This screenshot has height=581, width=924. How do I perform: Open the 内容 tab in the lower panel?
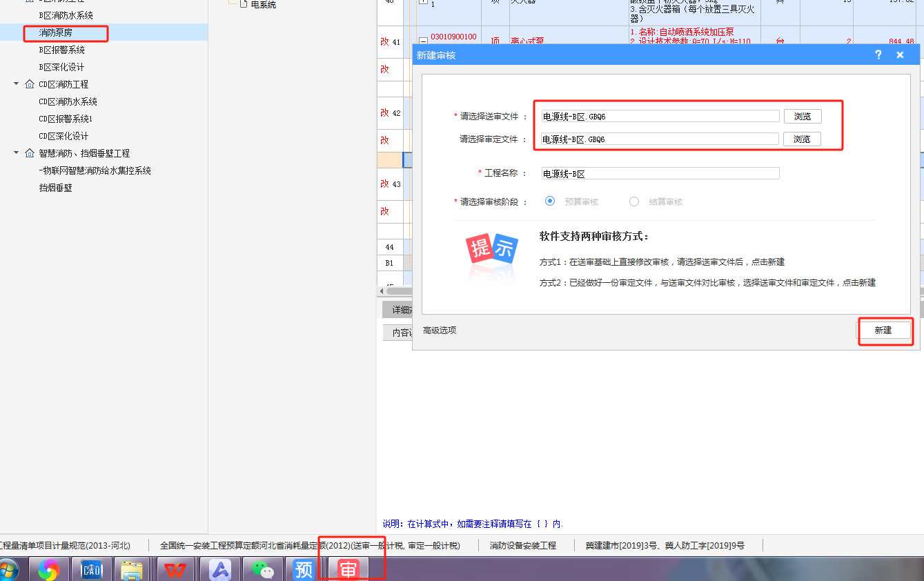click(399, 333)
